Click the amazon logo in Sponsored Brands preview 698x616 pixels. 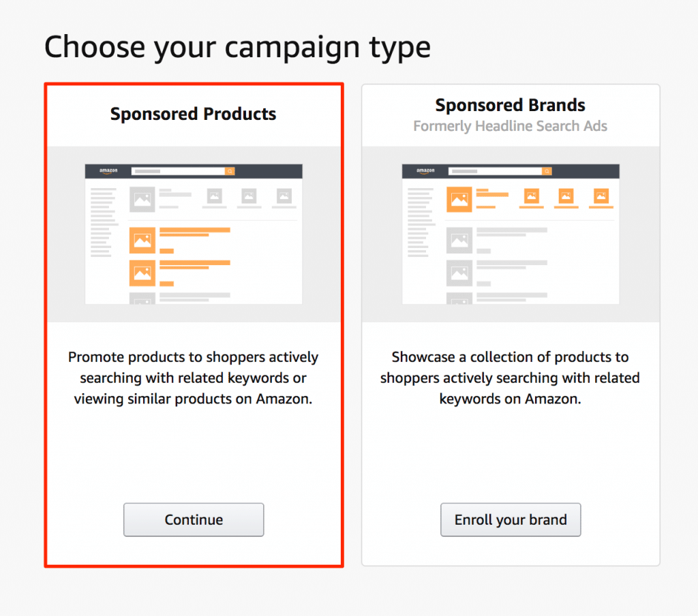(425, 171)
